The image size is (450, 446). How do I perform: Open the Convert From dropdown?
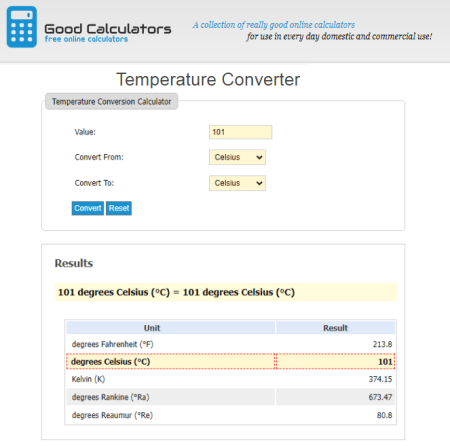click(x=237, y=157)
